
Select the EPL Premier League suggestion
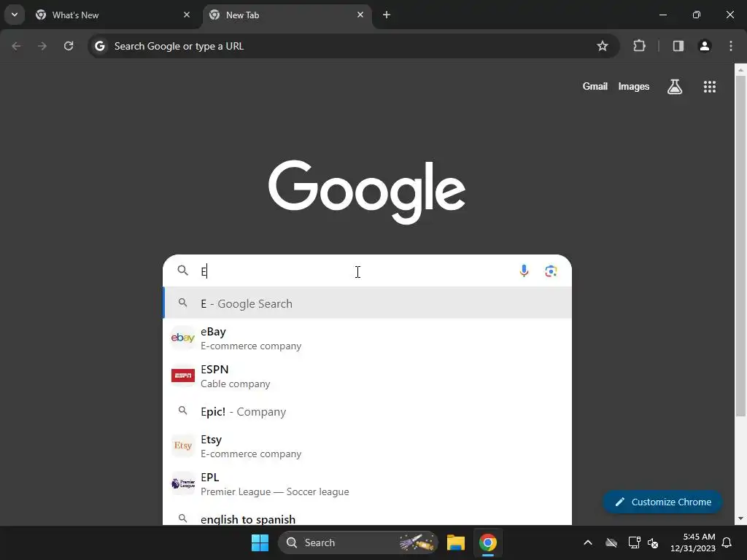click(368, 484)
